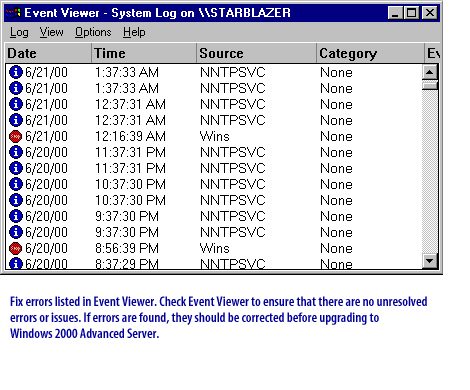Image resolution: width=470 pixels, height=390 pixels.
Task: Click the info icon of the second 10:37:30 PM entry
Action: 15,200
